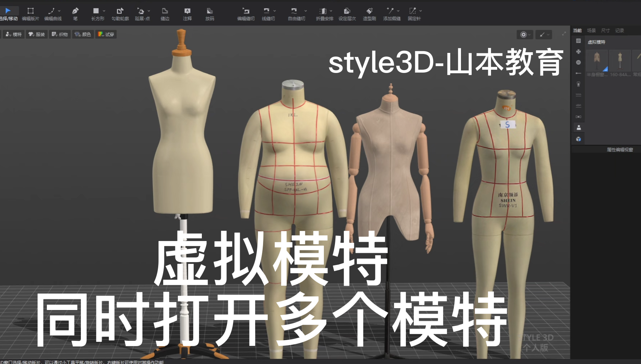The width and height of the screenshot is (641, 364).
Task: Click the button/纽扣 icon in right sidebar
Action: (x=578, y=62)
